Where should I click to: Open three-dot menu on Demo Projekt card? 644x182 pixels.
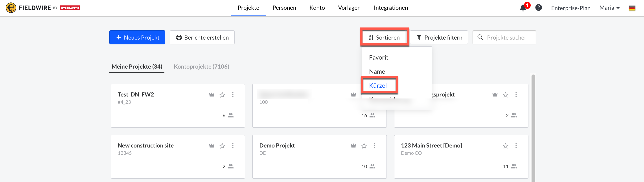click(x=374, y=146)
